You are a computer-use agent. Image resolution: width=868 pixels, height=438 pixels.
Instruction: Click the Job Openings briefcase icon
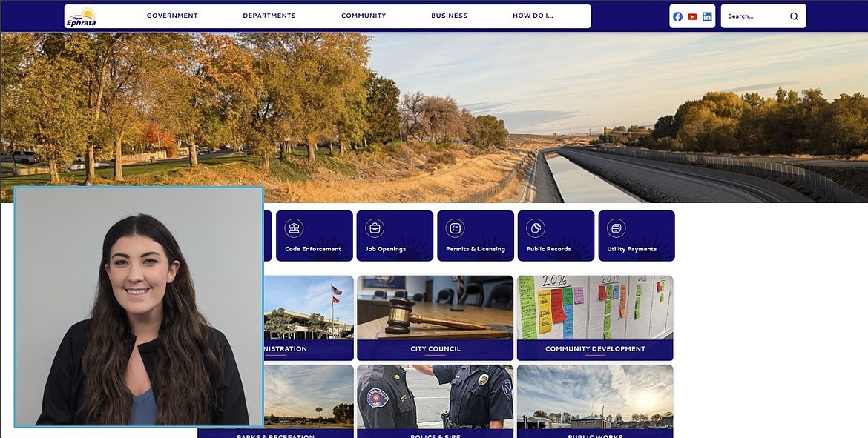click(375, 228)
